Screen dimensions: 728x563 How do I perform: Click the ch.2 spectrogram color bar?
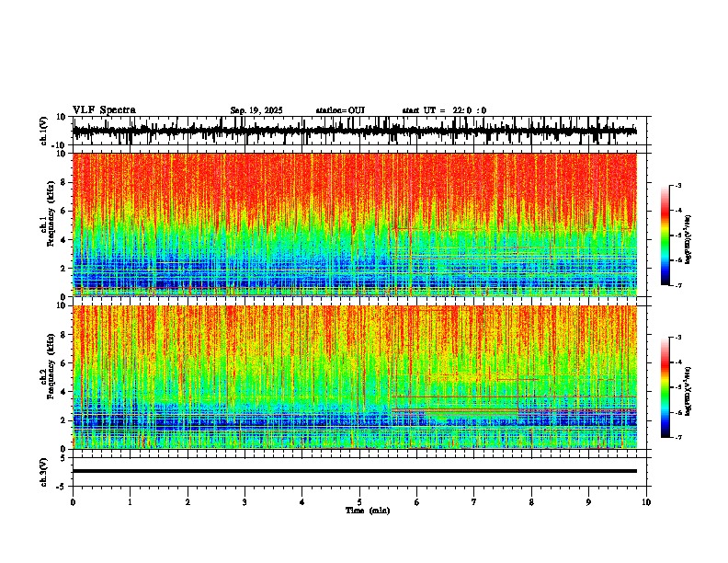pos(665,387)
